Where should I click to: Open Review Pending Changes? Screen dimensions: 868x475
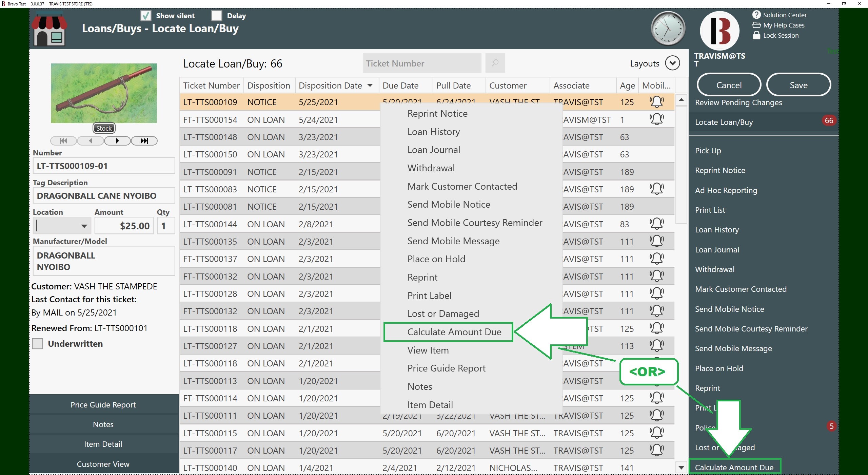(738, 102)
